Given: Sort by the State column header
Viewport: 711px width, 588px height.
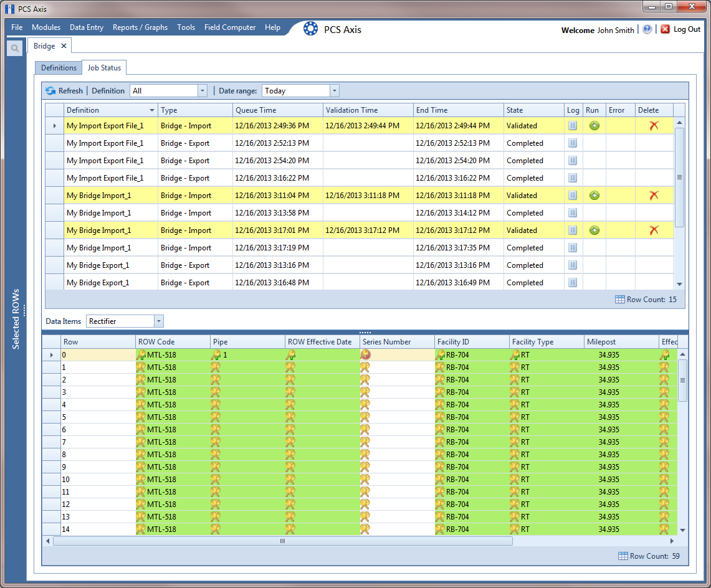Looking at the screenshot, I should (x=533, y=110).
